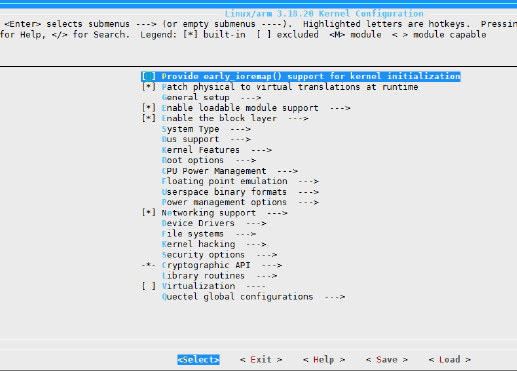Toggle Patch physical to virtual translations checkbox
Screen dimensions: 517x371
pyautogui.click(x=148, y=87)
